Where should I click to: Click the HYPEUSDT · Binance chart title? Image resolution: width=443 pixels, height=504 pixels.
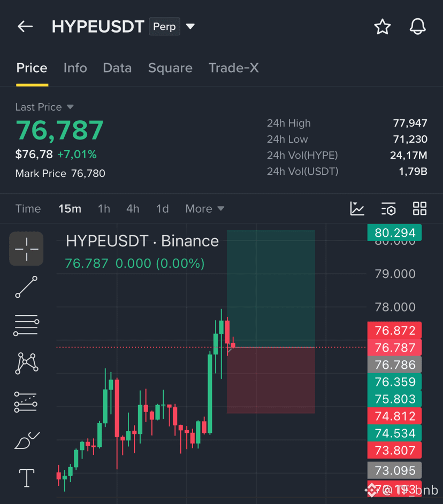point(142,241)
